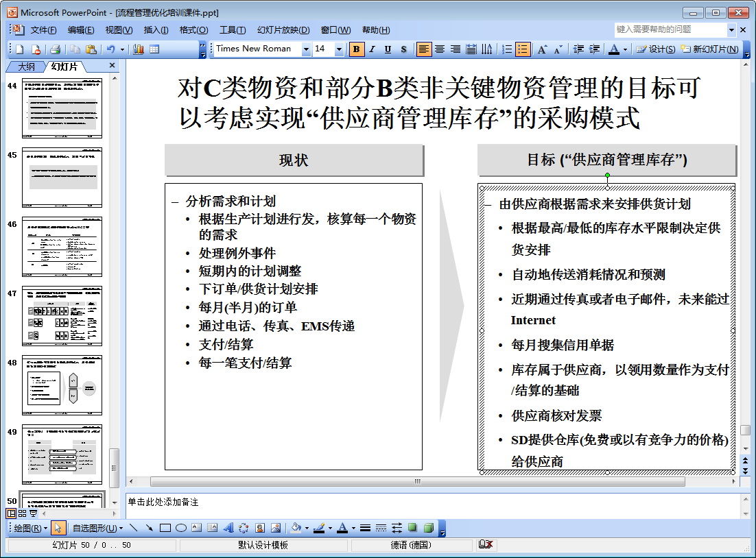Switch to the 大纲 outline tab

pyautogui.click(x=26, y=66)
